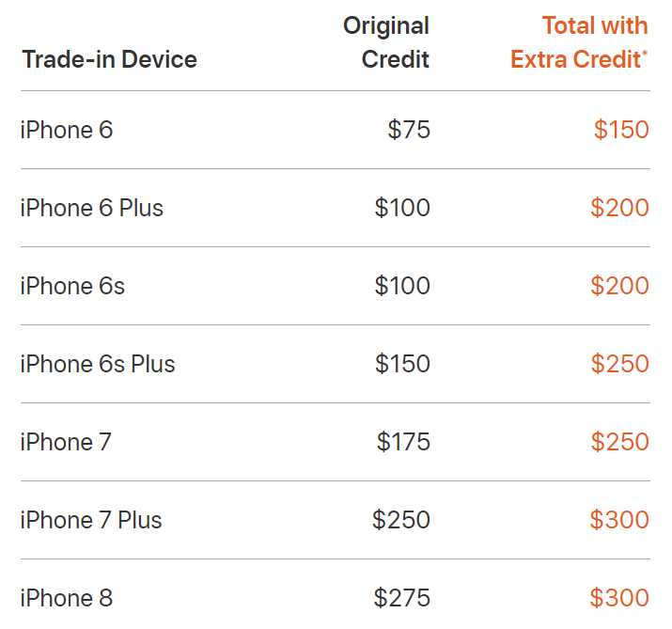The width and height of the screenshot is (672, 629).
Task: Click the Original Credit column header
Action: [x=386, y=42]
